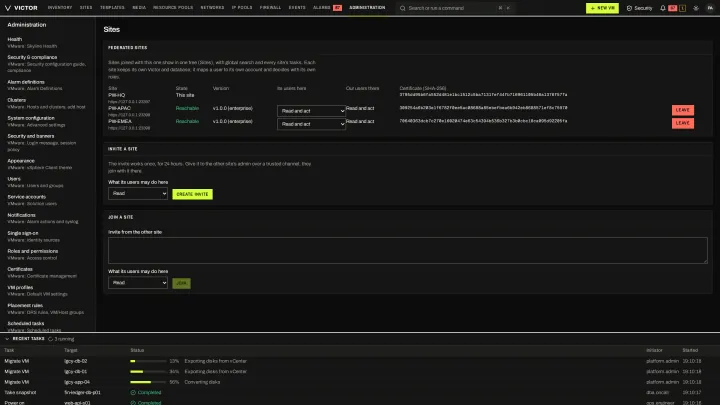This screenshot has width=720, height=405.
Task: Select the Administration menu
Action: (x=367, y=8)
